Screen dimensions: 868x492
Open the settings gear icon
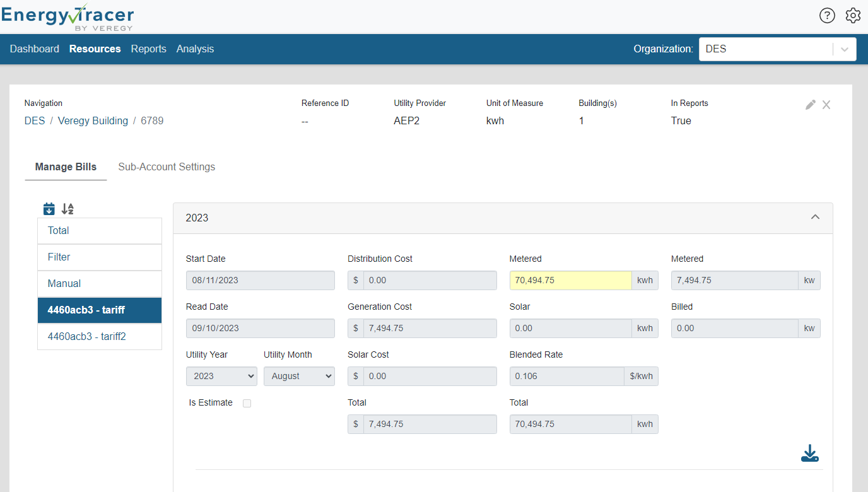click(853, 16)
